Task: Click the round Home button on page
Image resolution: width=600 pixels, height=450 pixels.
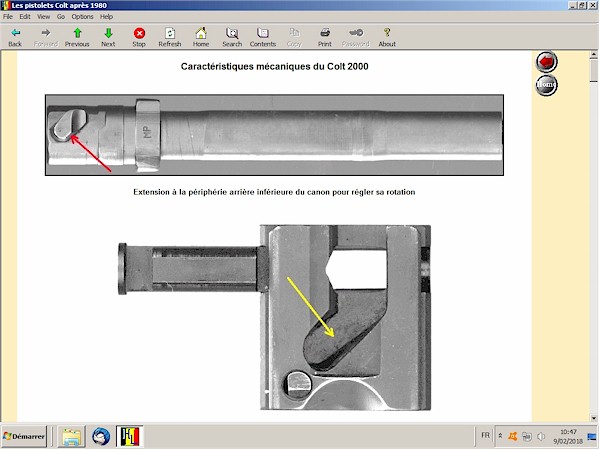Action: (547, 85)
